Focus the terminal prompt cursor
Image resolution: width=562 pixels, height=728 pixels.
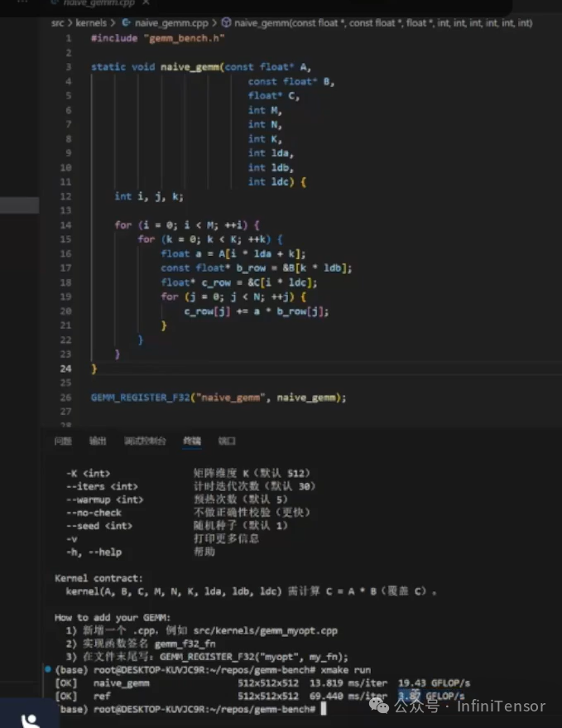324,709
